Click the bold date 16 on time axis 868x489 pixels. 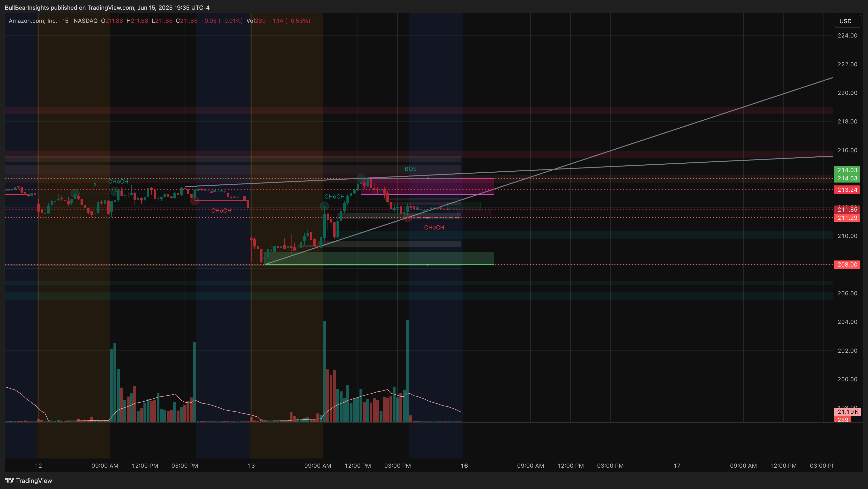pos(464,466)
